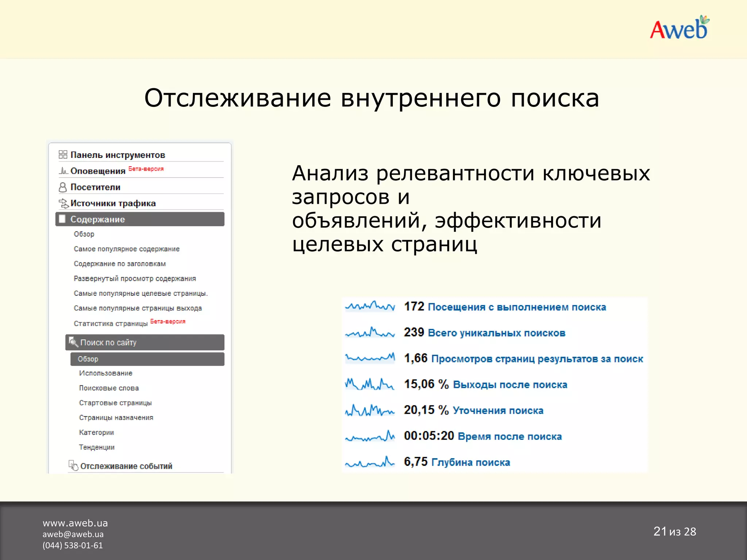Open Развернутый просмотр содержания
This screenshot has width=747, height=560.
coord(135,279)
